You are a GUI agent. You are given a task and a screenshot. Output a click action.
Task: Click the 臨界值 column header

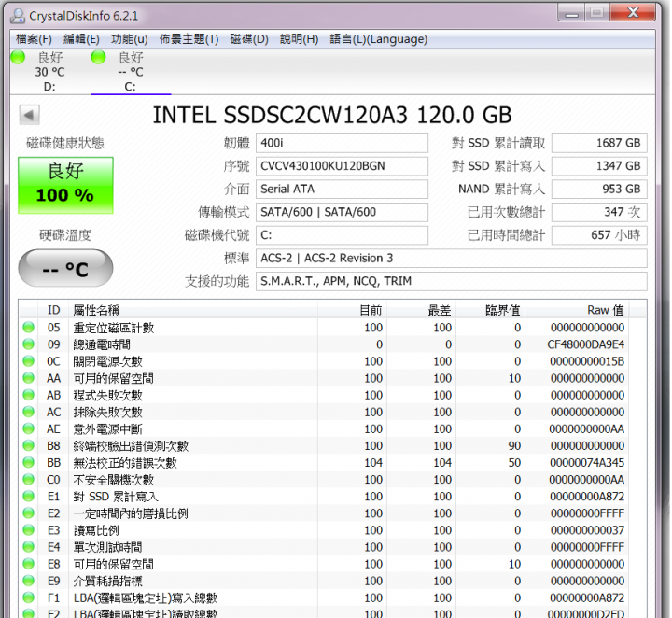491,310
